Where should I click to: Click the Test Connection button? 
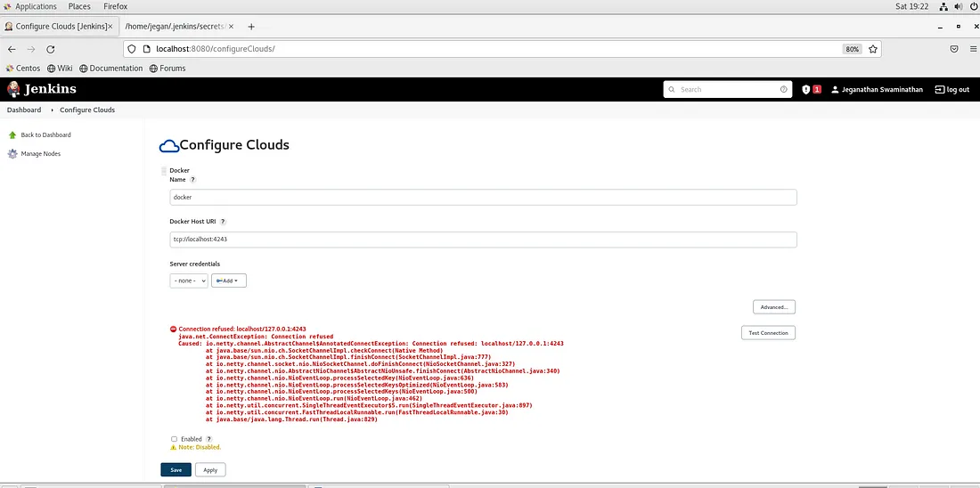click(768, 332)
